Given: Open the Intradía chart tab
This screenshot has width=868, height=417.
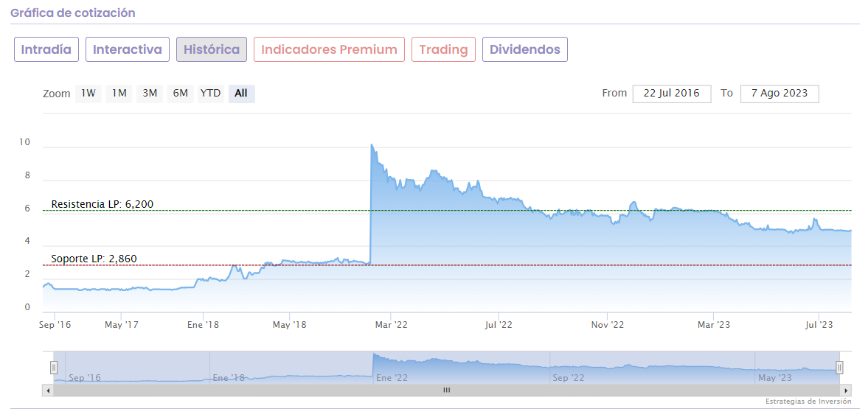Looking at the screenshot, I should click(46, 49).
